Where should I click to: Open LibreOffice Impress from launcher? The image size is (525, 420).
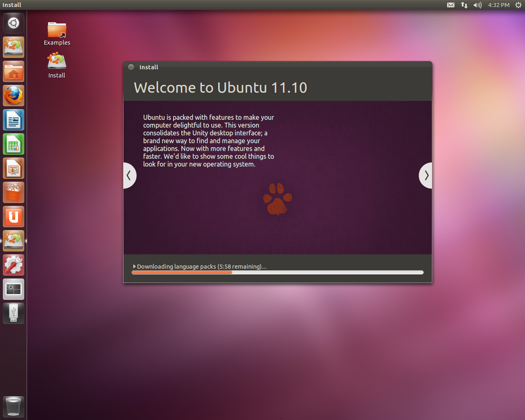pyautogui.click(x=14, y=168)
